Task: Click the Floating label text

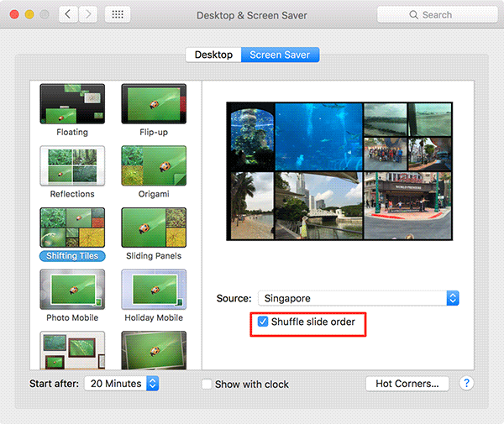Action: pos(72,133)
